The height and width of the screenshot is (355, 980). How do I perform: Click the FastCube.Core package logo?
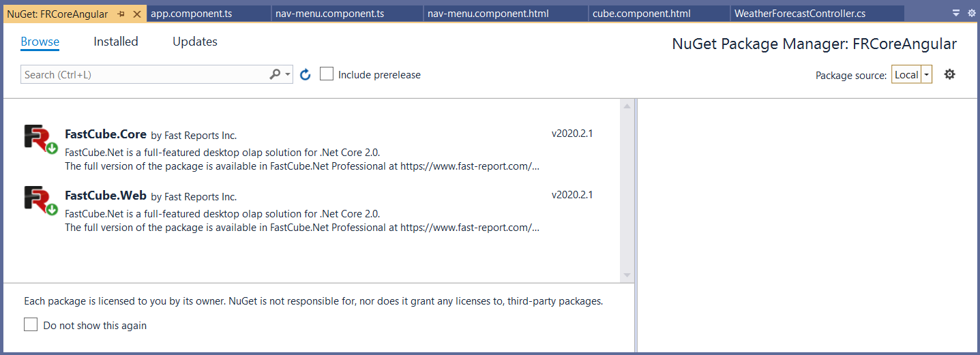[x=40, y=140]
